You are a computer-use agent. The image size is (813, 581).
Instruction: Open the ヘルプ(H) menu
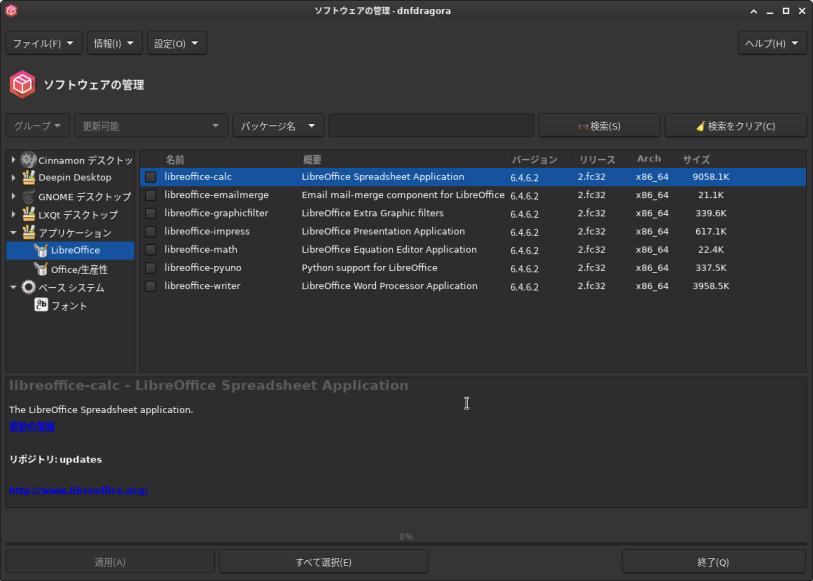[x=772, y=43]
